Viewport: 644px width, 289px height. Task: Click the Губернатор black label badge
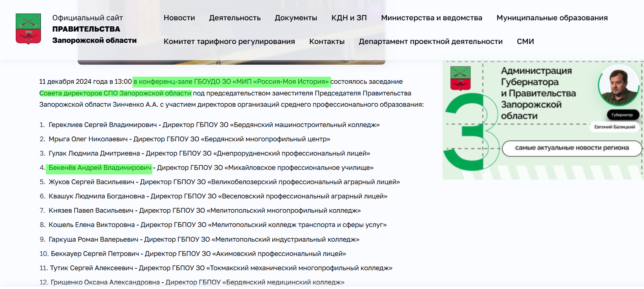coord(622,115)
